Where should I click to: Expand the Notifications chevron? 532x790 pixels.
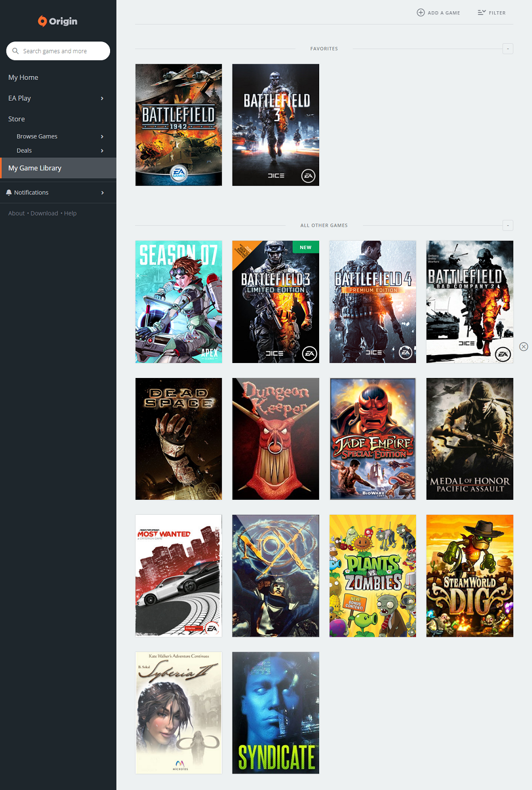(x=102, y=193)
